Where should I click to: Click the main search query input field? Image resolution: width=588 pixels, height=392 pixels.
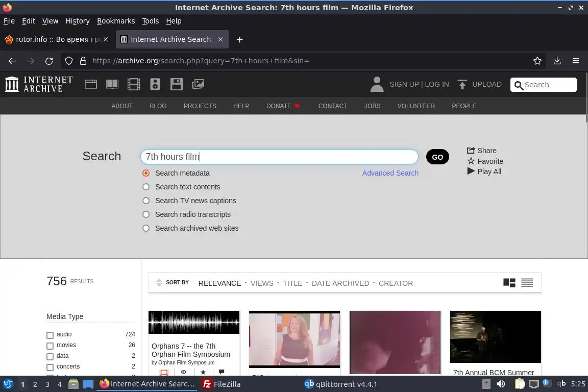pyautogui.click(x=279, y=157)
